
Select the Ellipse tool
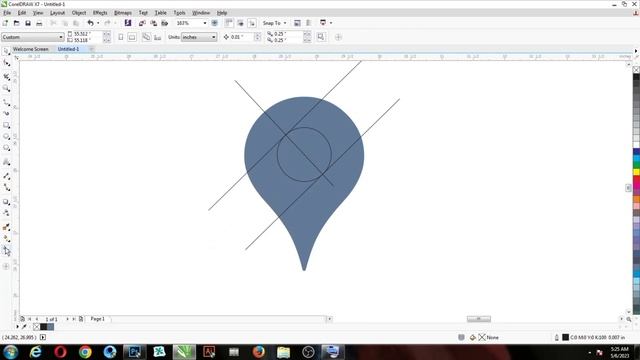click(x=6, y=137)
